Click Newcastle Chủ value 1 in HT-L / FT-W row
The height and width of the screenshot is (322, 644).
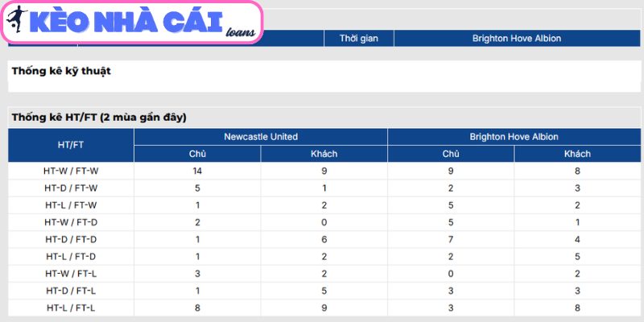pyautogui.click(x=197, y=205)
